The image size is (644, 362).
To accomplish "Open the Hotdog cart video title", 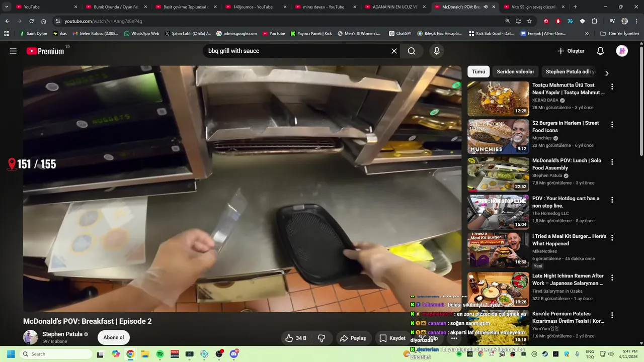I will point(566,202).
